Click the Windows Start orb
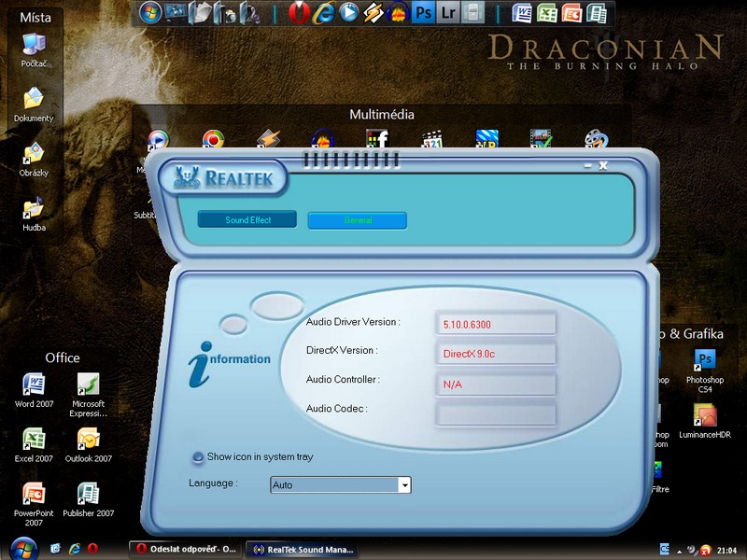 19,548
